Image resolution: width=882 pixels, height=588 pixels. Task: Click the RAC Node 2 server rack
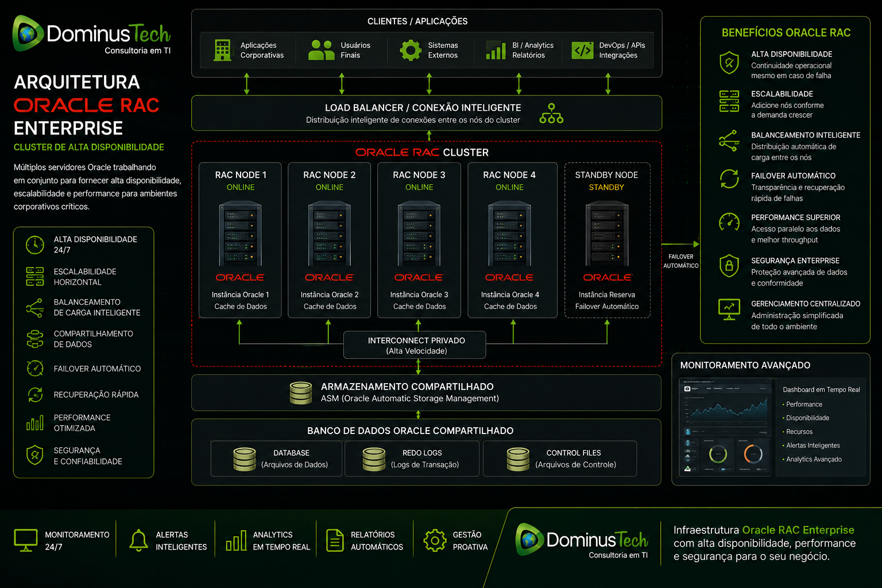[330, 234]
